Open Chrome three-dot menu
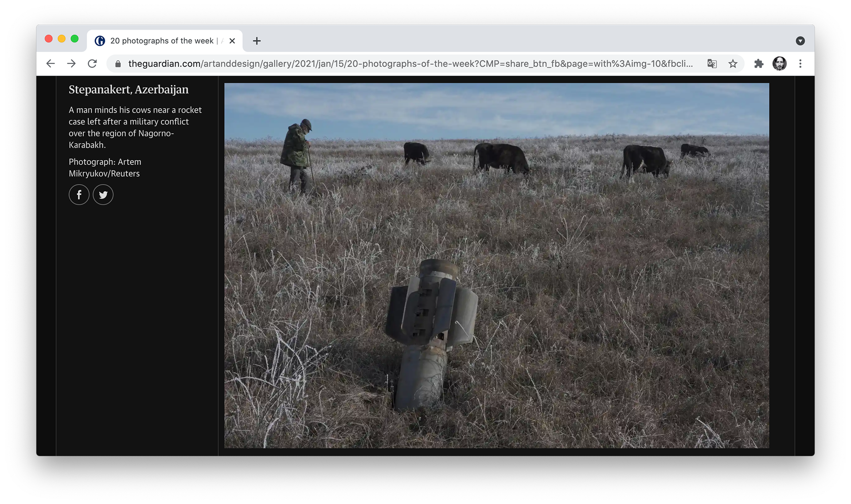The image size is (851, 504). click(800, 63)
